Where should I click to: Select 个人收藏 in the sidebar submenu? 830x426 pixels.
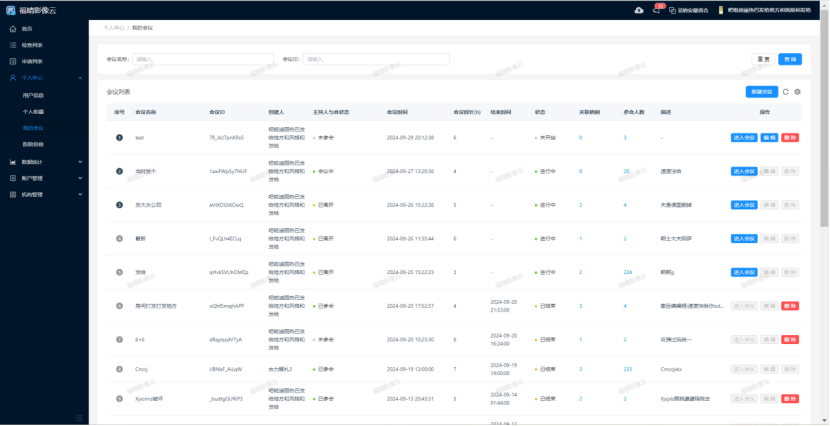[34, 111]
